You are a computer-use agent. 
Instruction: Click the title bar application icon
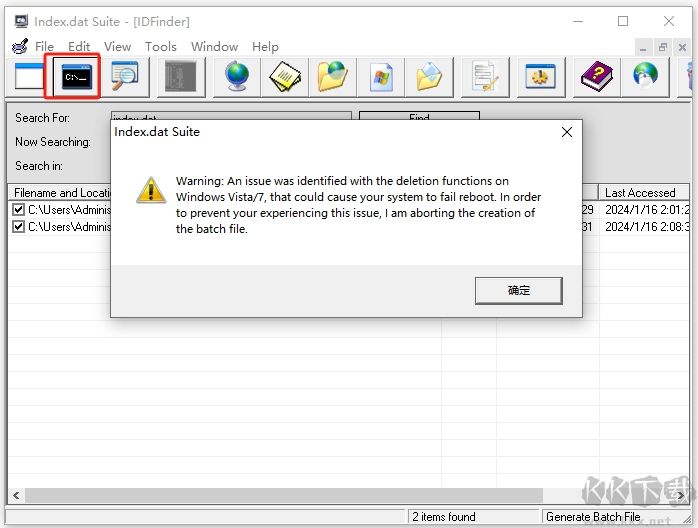(x=21, y=21)
